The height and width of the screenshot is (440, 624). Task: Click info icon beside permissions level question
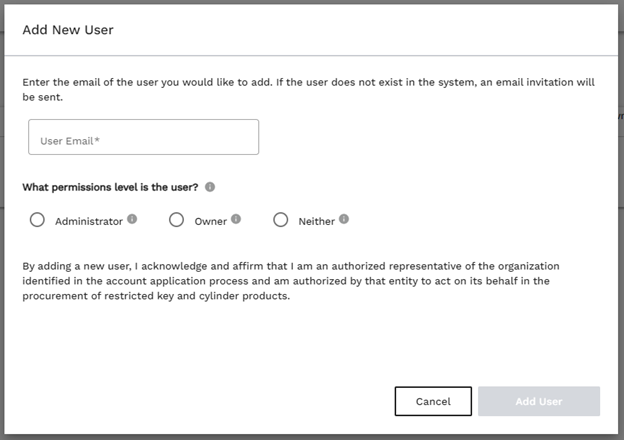click(x=210, y=187)
